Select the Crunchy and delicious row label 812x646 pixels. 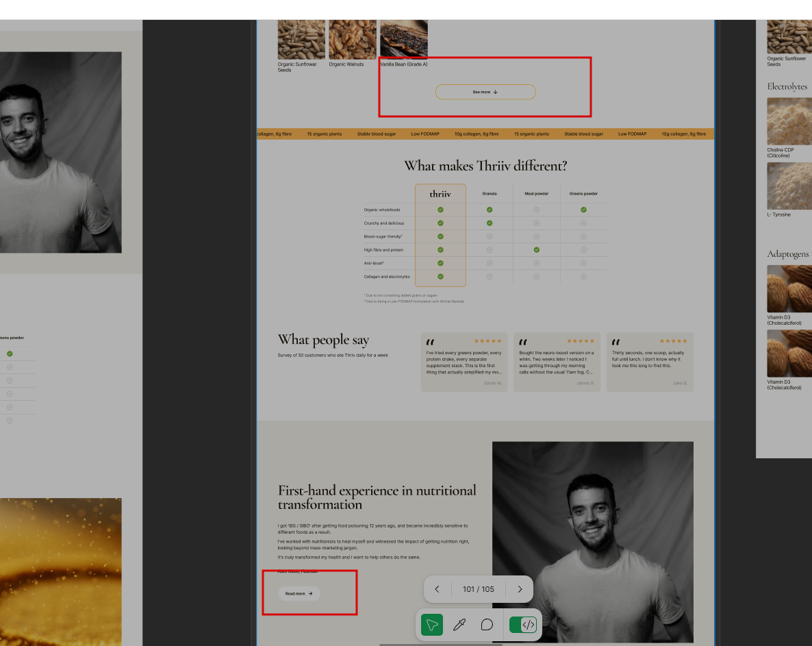(x=383, y=223)
